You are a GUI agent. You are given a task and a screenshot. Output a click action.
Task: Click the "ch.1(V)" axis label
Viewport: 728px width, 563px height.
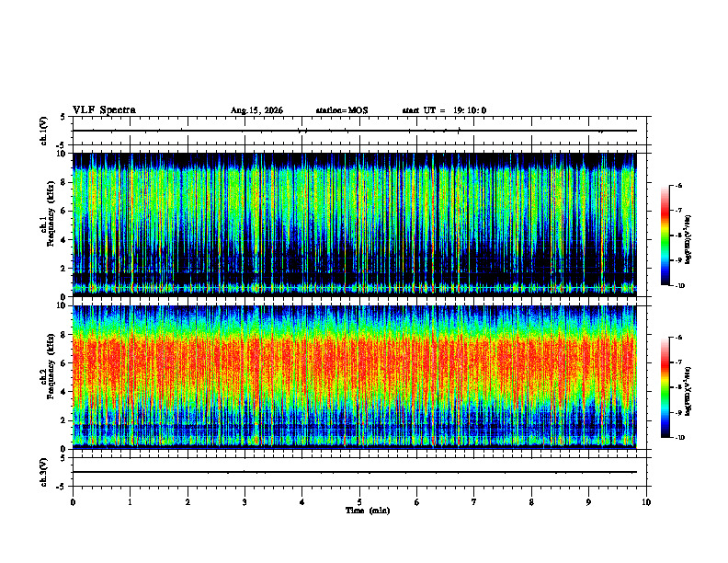point(43,131)
